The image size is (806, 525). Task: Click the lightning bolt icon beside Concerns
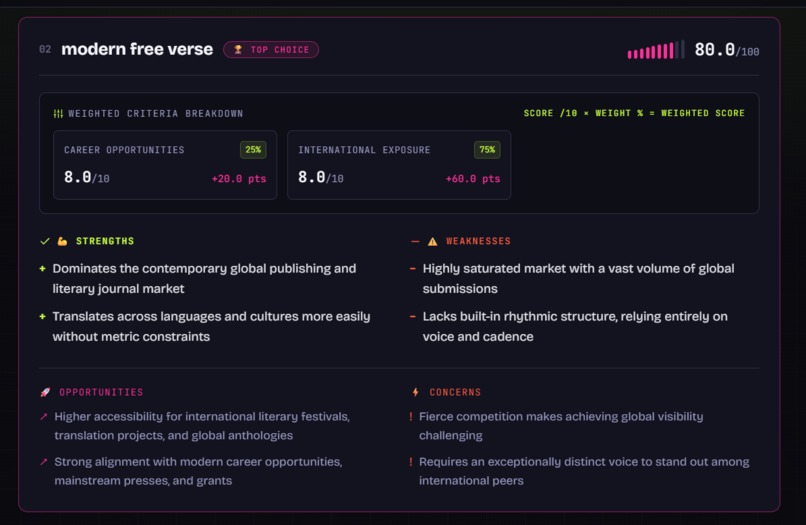[x=415, y=392]
